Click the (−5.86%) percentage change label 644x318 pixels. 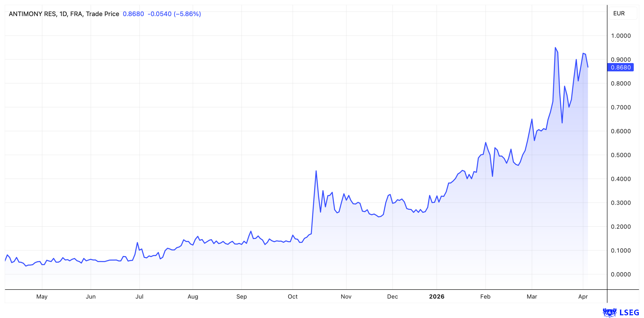[187, 14]
